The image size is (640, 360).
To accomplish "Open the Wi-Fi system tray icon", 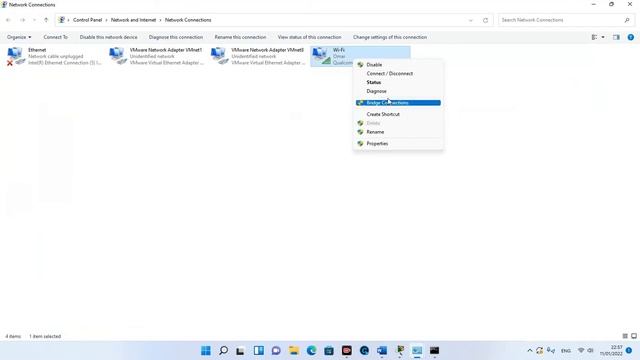I will (581, 351).
